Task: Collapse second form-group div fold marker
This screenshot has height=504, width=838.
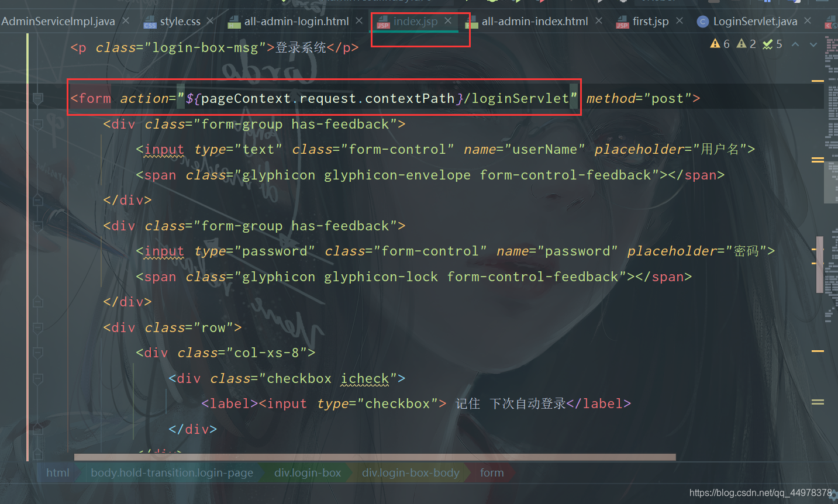Action: (x=38, y=226)
